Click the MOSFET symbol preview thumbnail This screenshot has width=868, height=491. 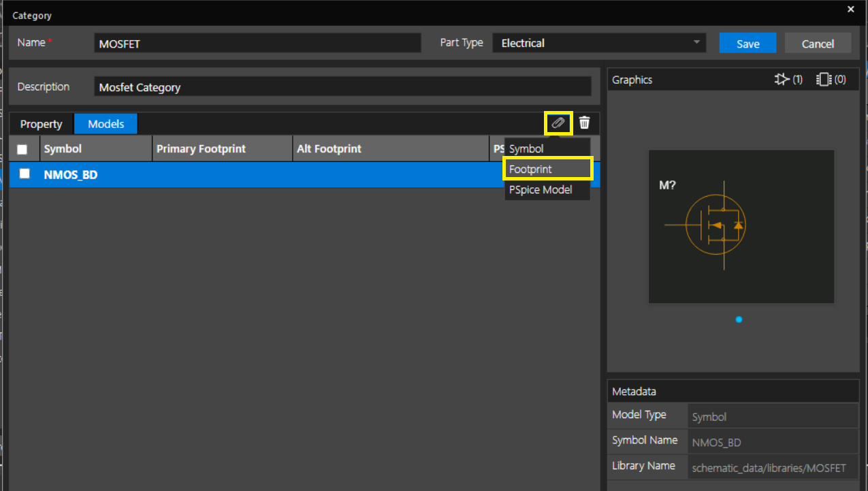coord(741,226)
